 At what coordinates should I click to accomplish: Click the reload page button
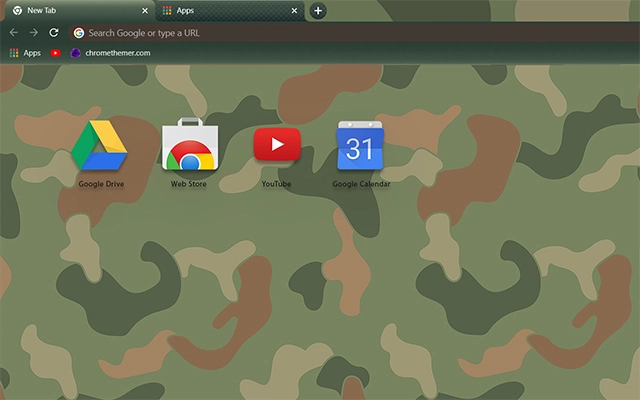[x=54, y=33]
